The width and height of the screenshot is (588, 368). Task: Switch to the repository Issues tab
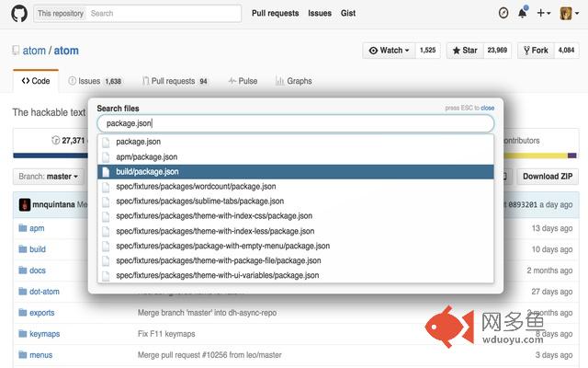coord(95,81)
